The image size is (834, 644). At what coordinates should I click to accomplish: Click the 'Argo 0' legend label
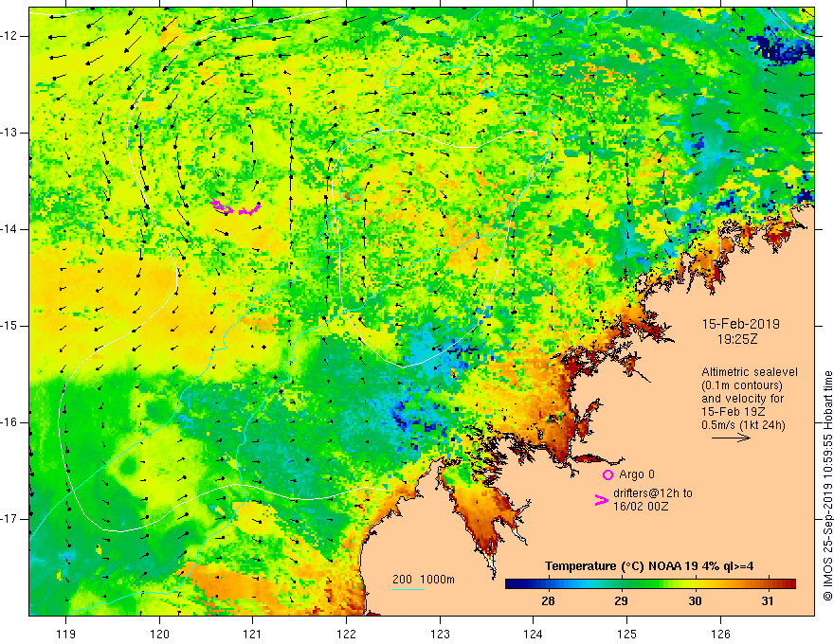(637, 474)
